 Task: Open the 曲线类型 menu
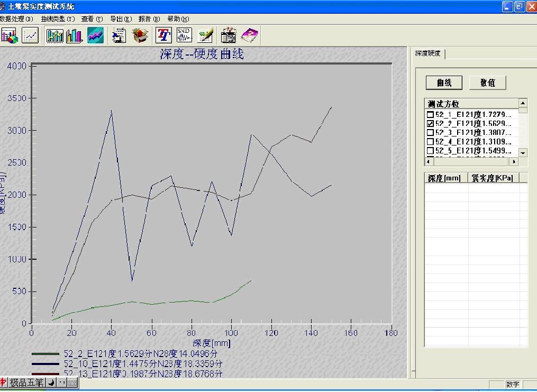(58, 19)
